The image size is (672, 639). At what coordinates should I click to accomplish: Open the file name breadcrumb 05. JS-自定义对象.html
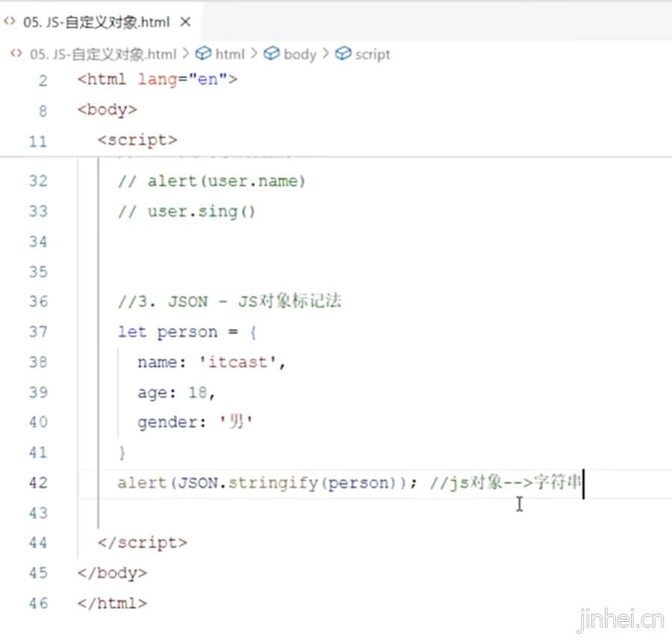[103, 54]
